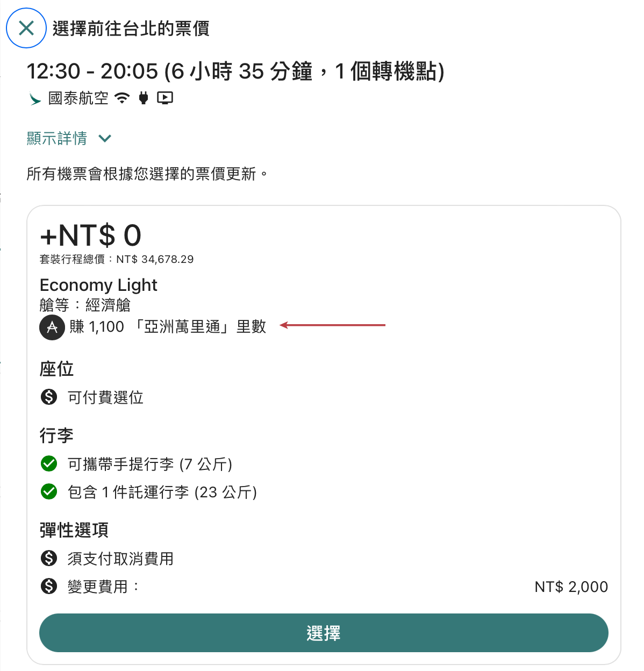Click the green checkmark for 手提行李
Screen dimensions: 644x671
pos(49,463)
